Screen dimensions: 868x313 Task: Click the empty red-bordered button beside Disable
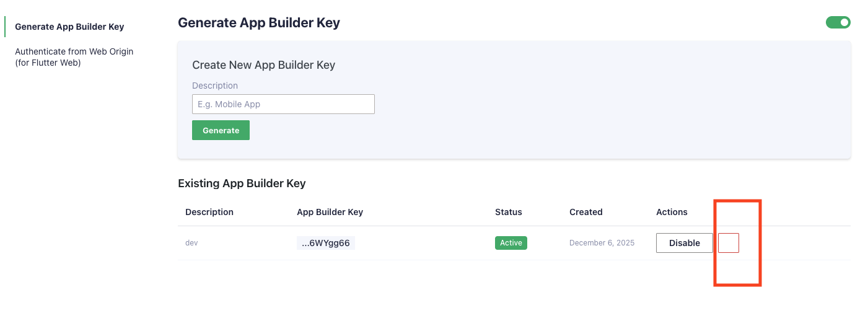729,243
